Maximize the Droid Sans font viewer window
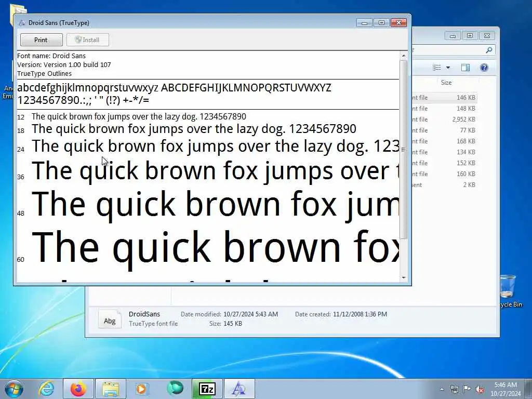The height and width of the screenshot is (399, 532). [x=381, y=23]
